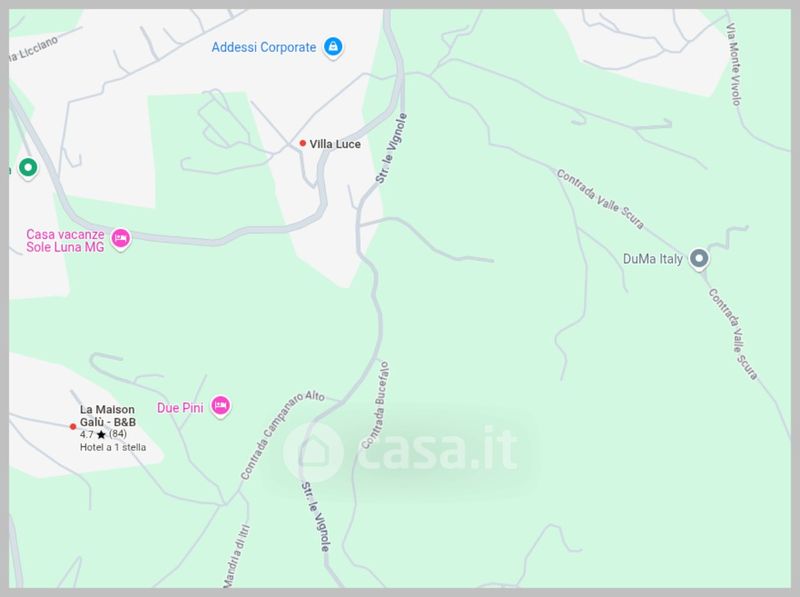Click the red dot beside La Maison Galù
Viewport: 800px width, 597px height.
click(x=73, y=426)
